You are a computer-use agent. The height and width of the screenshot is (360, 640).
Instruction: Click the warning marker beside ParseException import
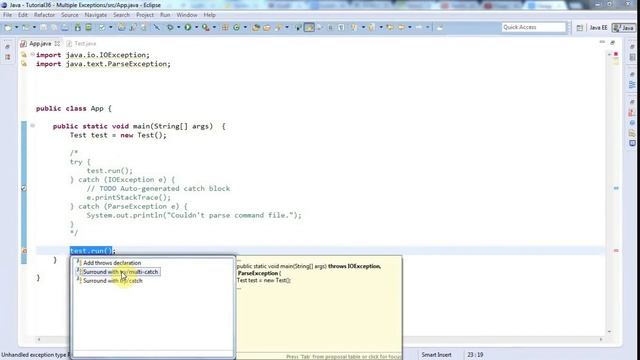pyautogui.click(x=24, y=64)
